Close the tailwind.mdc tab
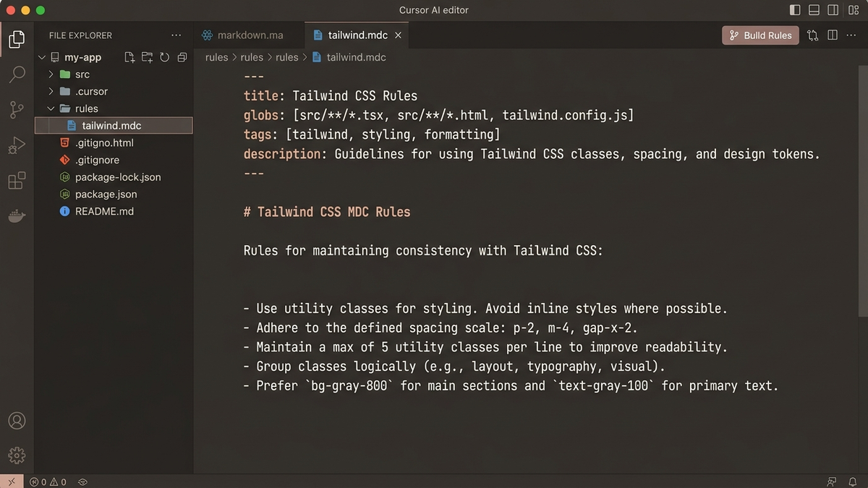Screen dimensions: 868x488 (399, 35)
